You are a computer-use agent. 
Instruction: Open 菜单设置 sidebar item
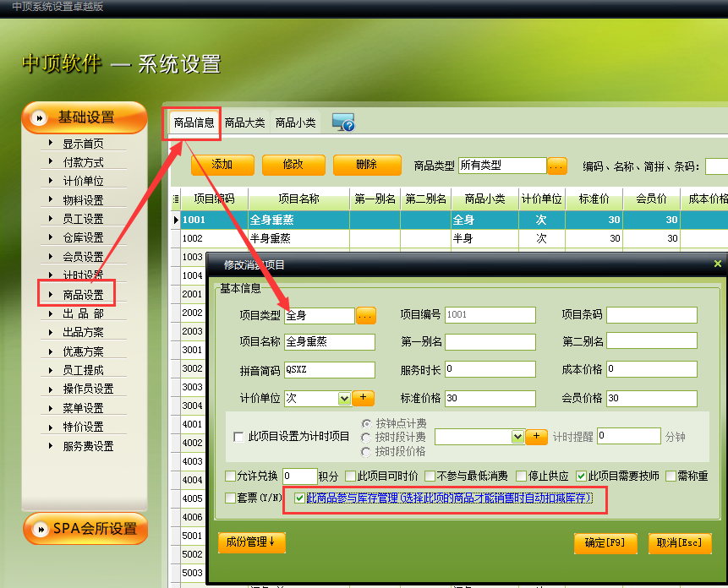[x=83, y=407]
